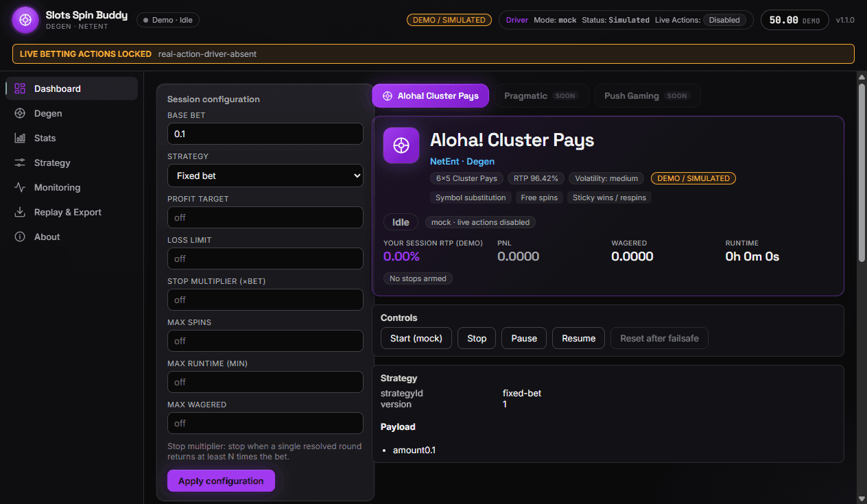Click the large Aloha game card icon

(x=401, y=145)
